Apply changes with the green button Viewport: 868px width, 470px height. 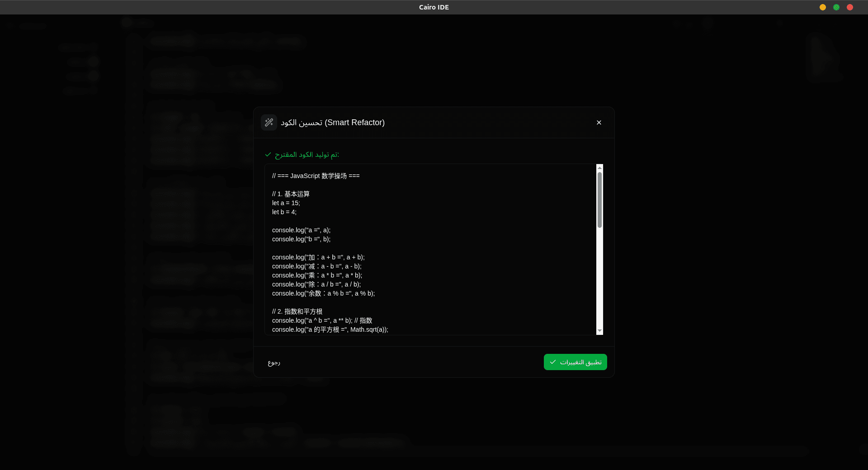click(x=575, y=362)
